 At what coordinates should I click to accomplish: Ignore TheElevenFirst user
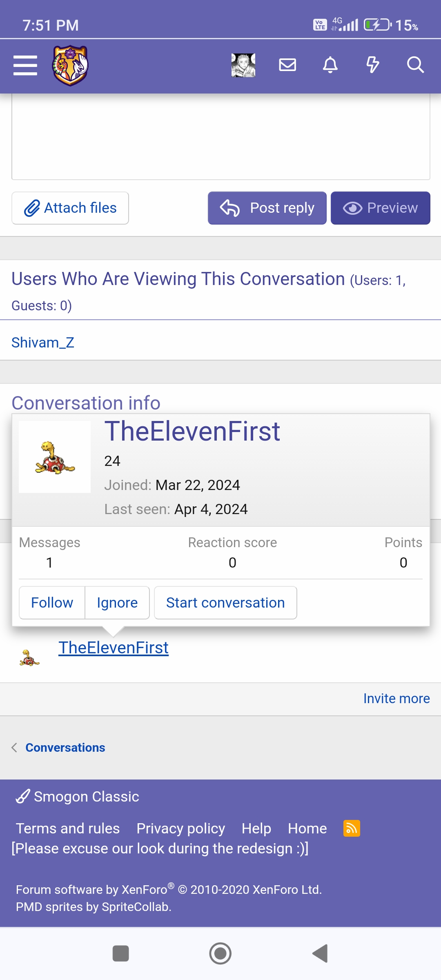[117, 603]
